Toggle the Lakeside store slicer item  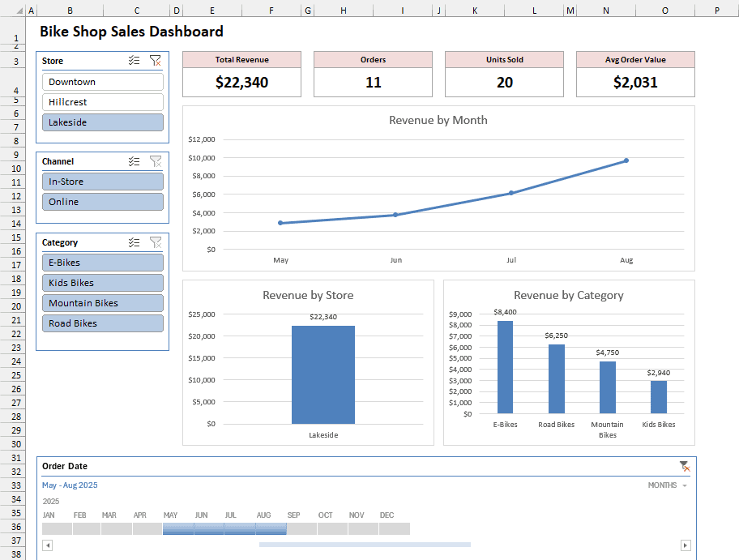[x=103, y=122]
